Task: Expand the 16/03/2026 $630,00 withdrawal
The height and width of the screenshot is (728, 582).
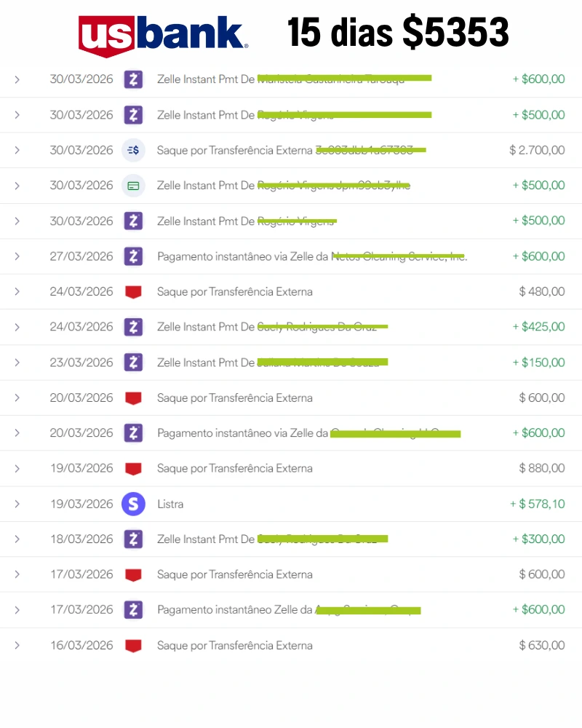Action: tap(17, 645)
